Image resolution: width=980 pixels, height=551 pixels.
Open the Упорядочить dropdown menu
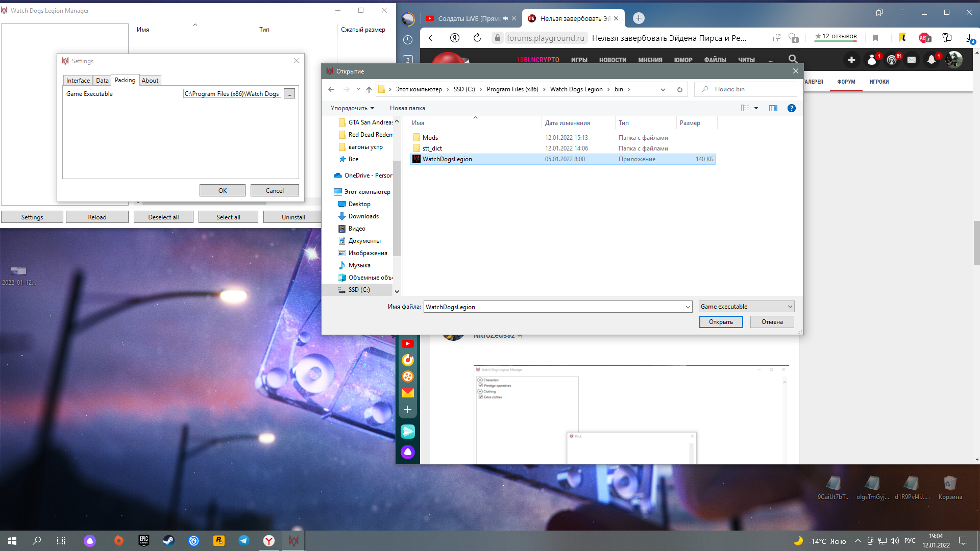[352, 108]
